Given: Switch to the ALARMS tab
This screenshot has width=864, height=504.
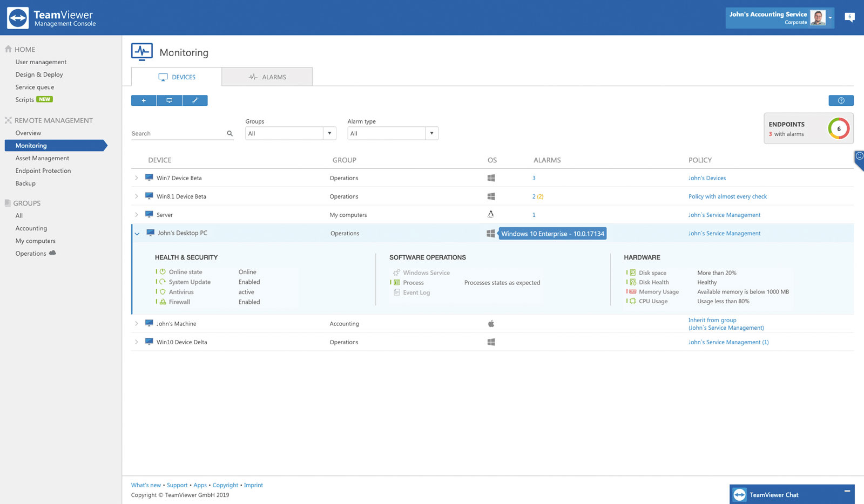Looking at the screenshot, I should tap(267, 77).
